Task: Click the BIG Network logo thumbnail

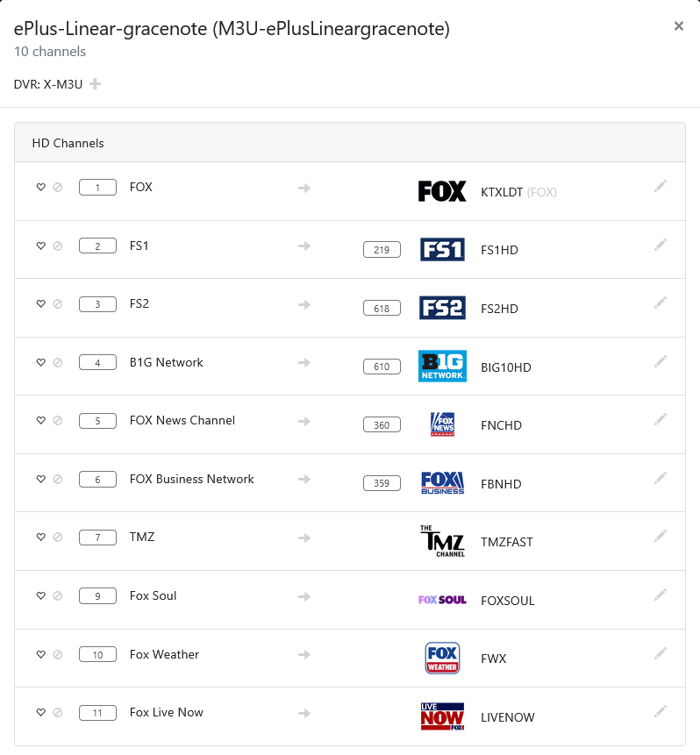Action: [442, 367]
